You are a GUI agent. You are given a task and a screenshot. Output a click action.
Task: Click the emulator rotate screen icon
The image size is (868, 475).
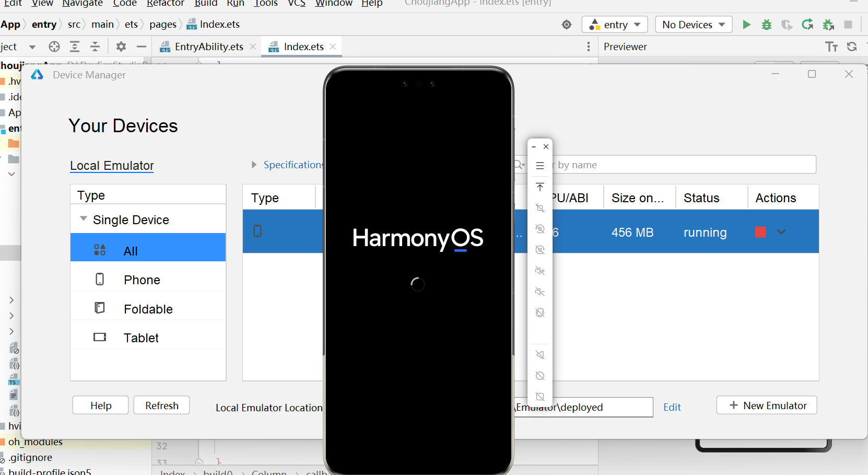tap(540, 312)
